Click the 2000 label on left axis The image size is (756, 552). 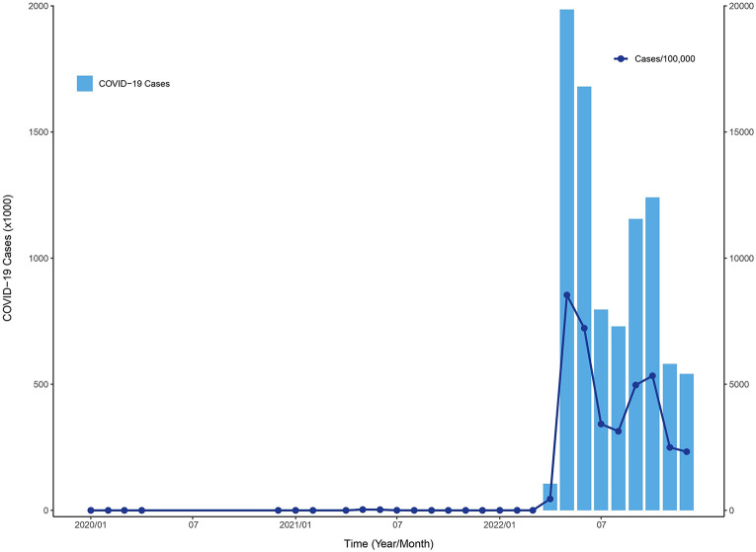(x=39, y=6)
